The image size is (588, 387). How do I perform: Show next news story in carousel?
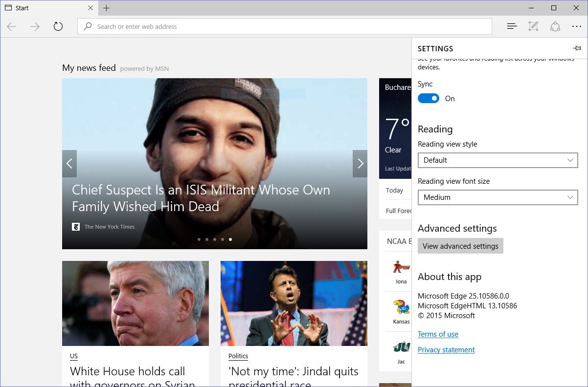coord(360,164)
